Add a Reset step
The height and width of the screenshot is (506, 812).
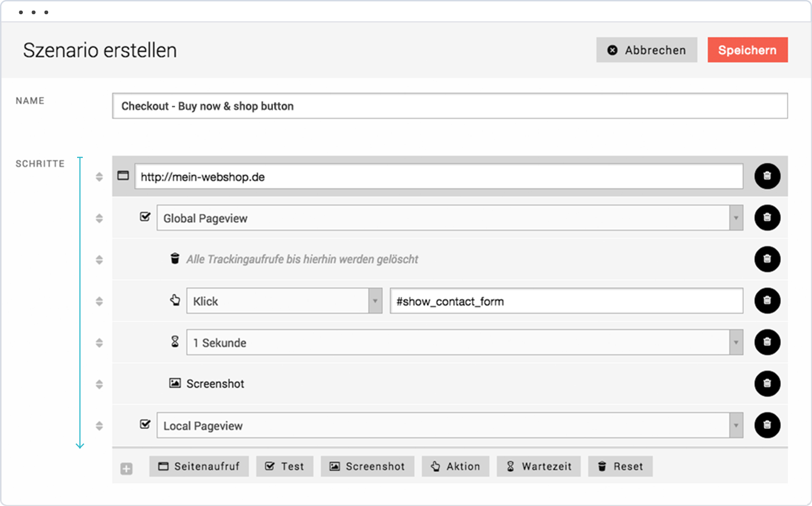tap(620, 466)
